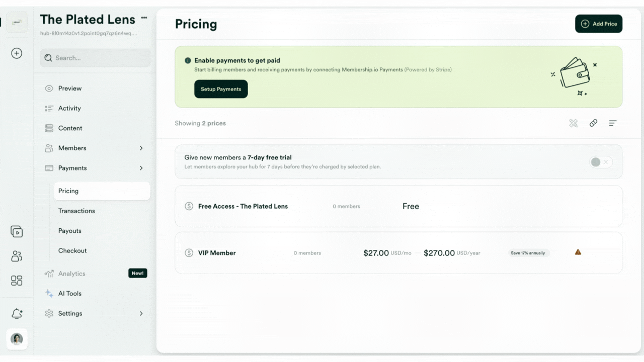Screen dimensions: 644x362
Task: Click 'Showing 2 prices' text
Action: pos(200,123)
